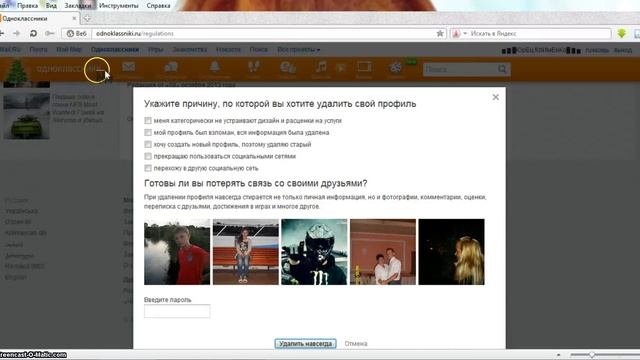The height and width of the screenshot is (360, 640).
Task: Click friend photo of girl on orange bench
Action: [x=246, y=252]
